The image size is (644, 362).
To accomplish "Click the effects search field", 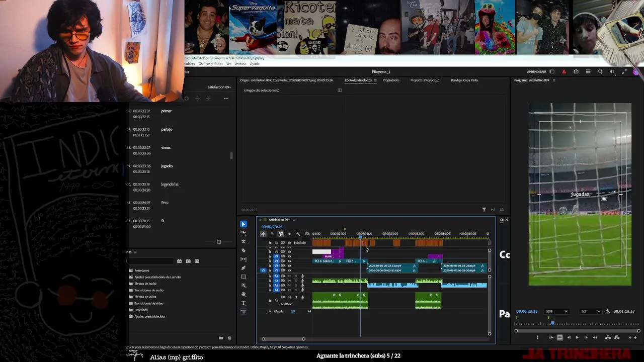I will click(151, 261).
